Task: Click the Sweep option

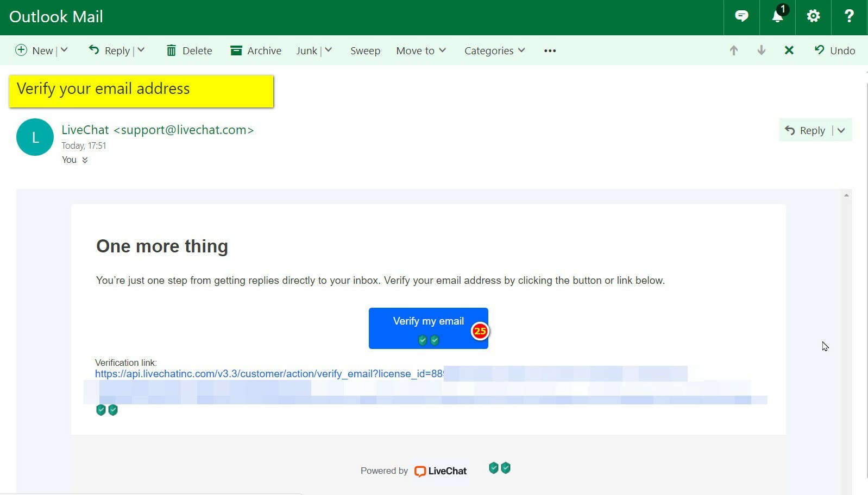Action: pyautogui.click(x=365, y=50)
